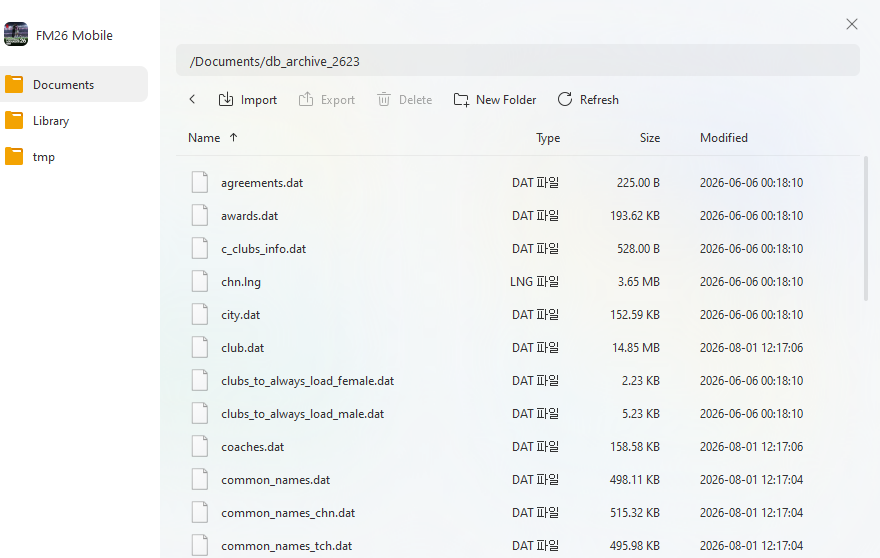Click the 2026-08-01 12:17:06 date for club.dat
This screenshot has height=558, width=880.
pos(751,347)
